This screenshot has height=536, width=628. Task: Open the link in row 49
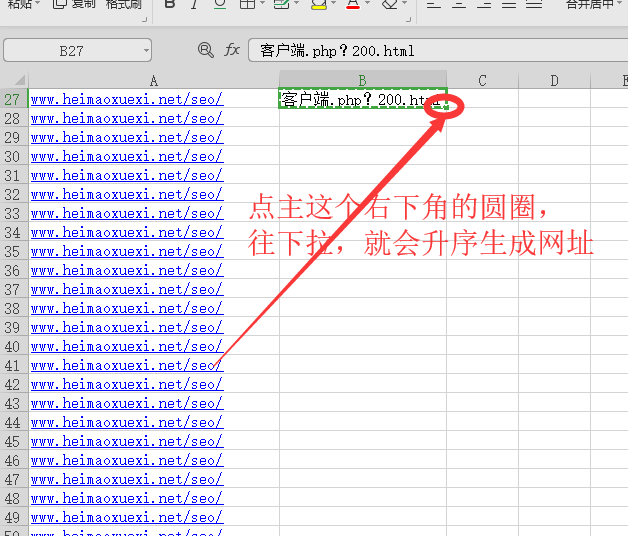127,517
